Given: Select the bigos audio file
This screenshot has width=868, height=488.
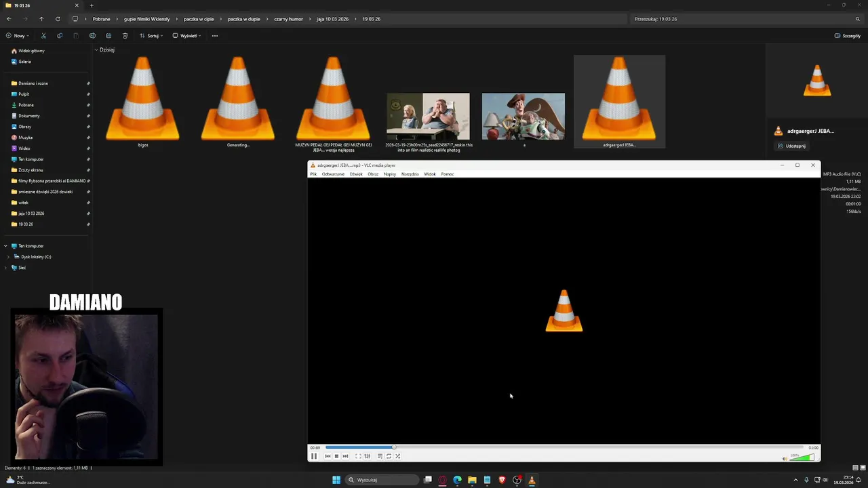Looking at the screenshot, I should click(143, 102).
